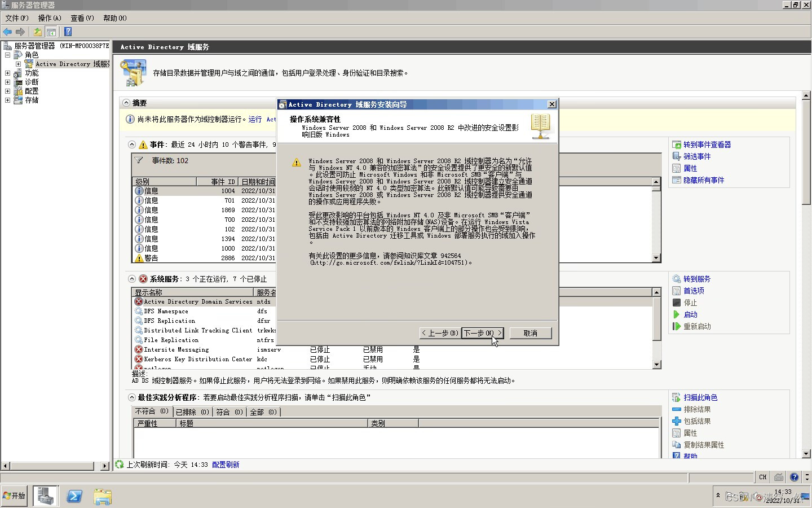The height and width of the screenshot is (508, 812).
Task: Open PowerShell taskbar icon
Action: click(x=74, y=496)
